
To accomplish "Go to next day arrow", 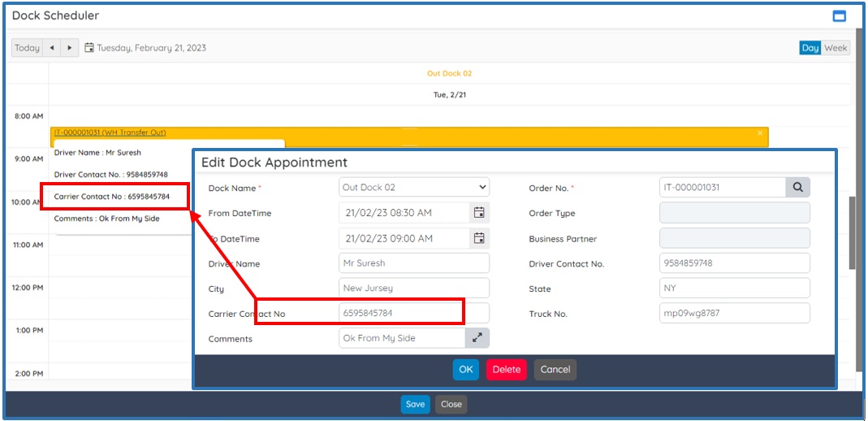I will [x=70, y=48].
